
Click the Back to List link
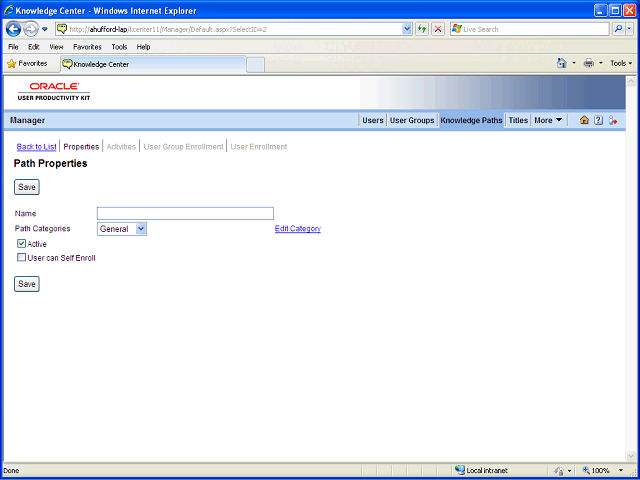coord(36,147)
